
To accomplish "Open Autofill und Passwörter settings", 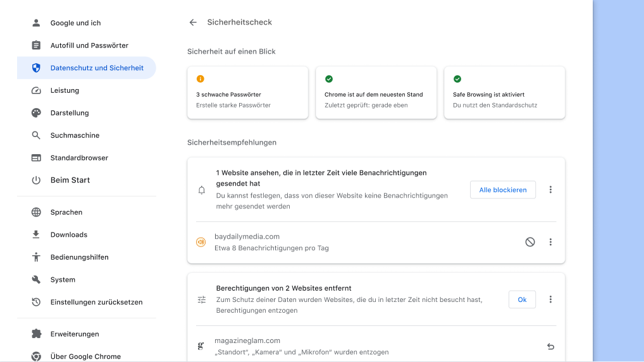I will tap(90, 45).
